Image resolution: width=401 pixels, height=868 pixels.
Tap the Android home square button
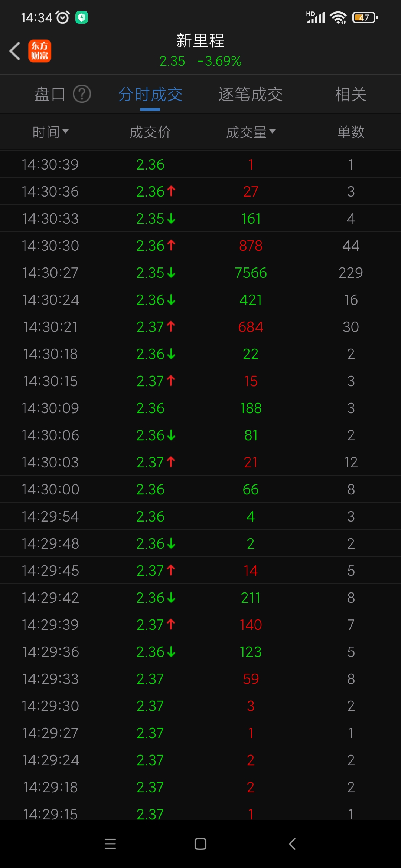200,844
